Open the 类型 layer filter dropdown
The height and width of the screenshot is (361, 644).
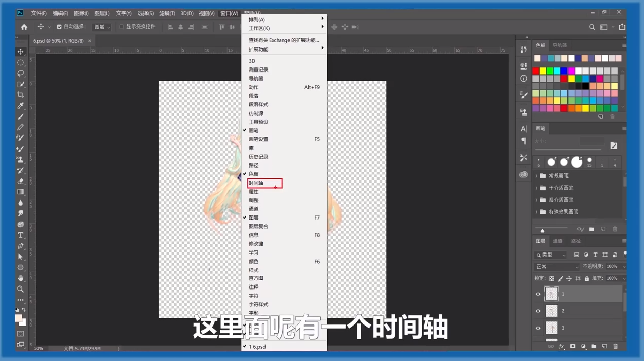551,255
